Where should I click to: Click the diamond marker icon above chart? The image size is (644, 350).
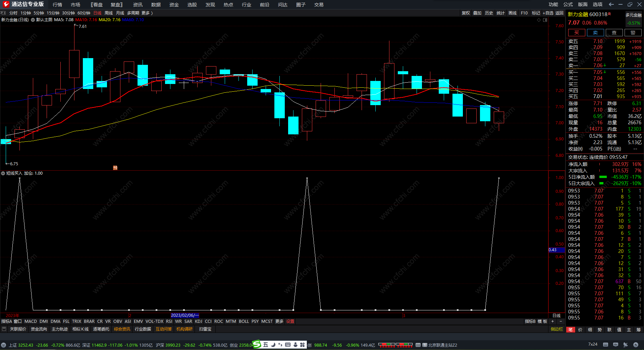pyautogui.click(x=539, y=20)
